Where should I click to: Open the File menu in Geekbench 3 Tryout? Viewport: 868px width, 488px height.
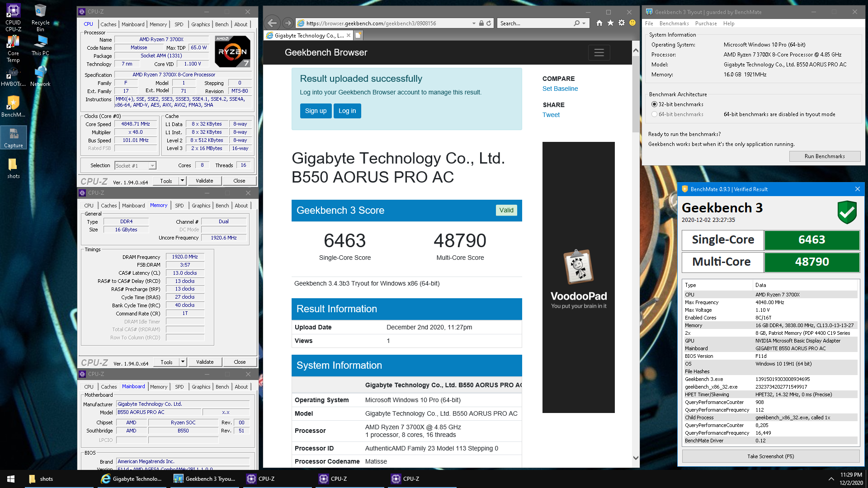[649, 23]
